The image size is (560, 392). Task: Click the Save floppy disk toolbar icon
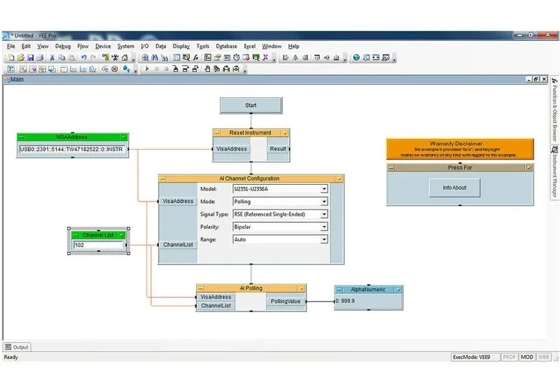[x=31, y=57]
